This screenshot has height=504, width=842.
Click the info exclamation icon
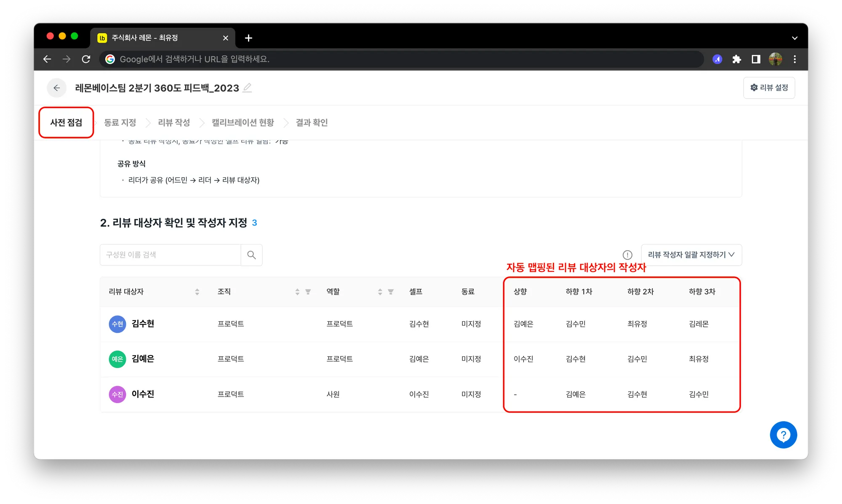coord(627,255)
